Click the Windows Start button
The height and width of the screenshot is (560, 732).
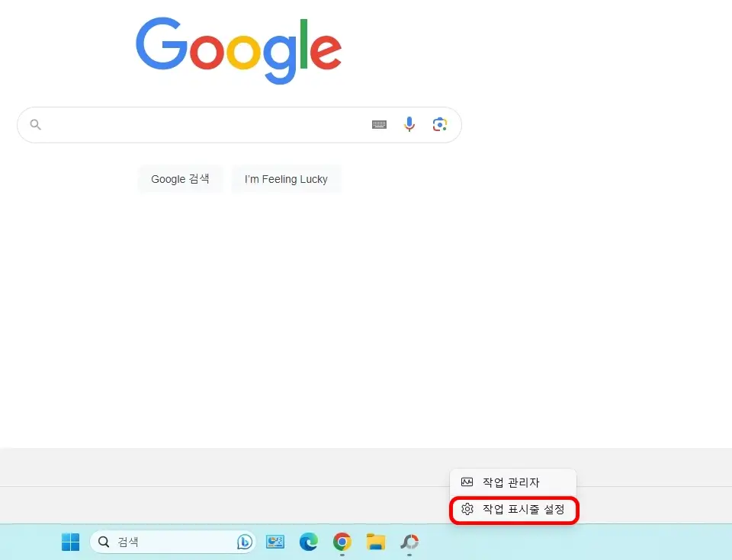(70, 542)
